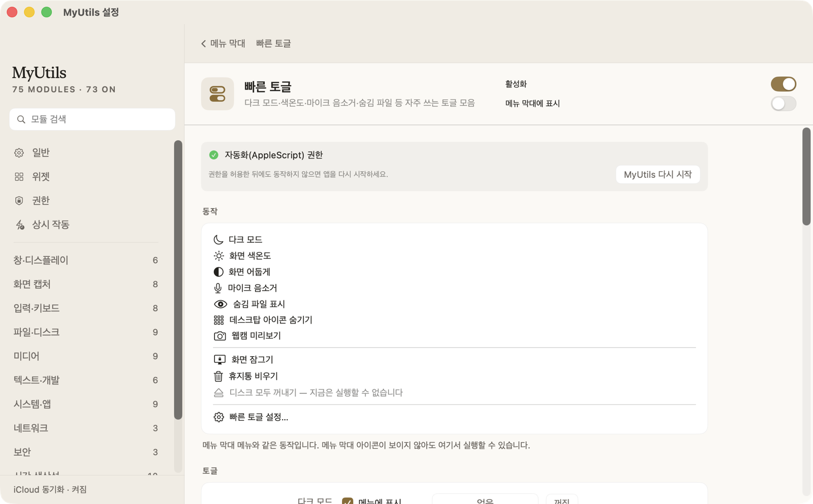Click the MyUtils 다시 시작 button

click(658, 174)
